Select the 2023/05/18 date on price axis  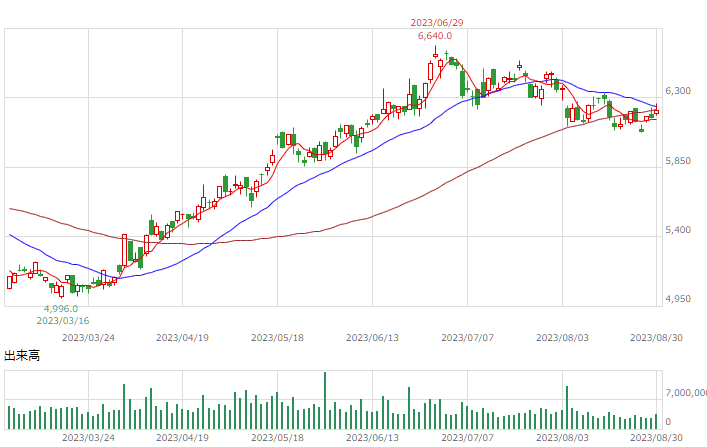[277, 337]
